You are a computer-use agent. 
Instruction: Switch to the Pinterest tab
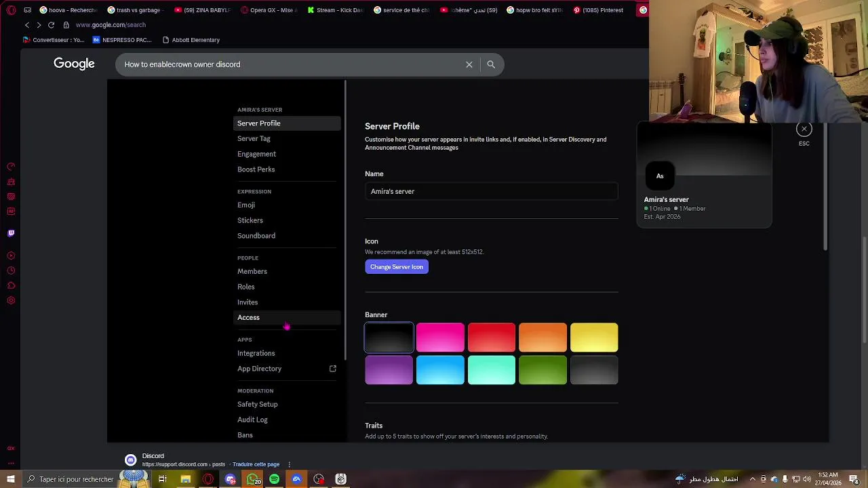pos(599,10)
